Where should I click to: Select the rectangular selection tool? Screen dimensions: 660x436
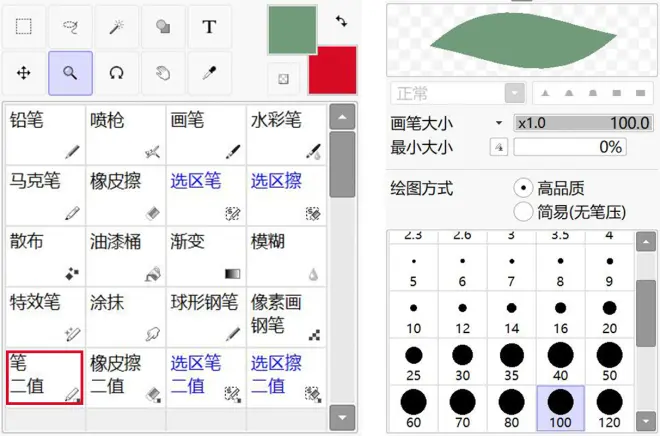[24, 27]
